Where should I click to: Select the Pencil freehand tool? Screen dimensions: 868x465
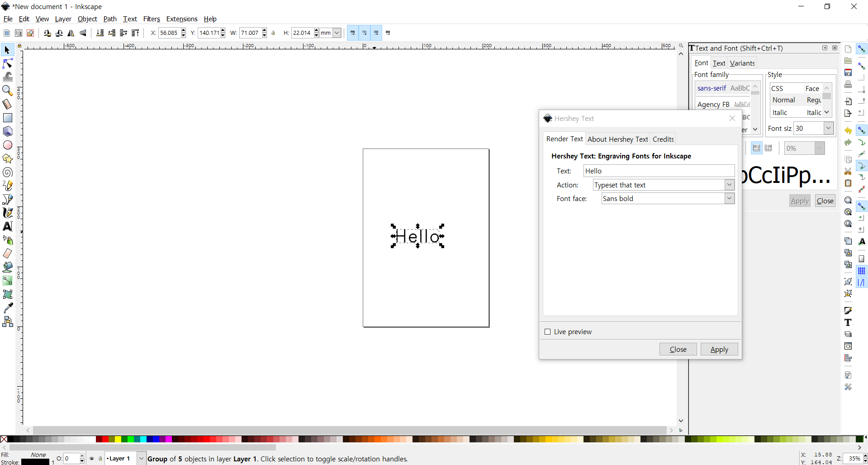(x=7, y=186)
